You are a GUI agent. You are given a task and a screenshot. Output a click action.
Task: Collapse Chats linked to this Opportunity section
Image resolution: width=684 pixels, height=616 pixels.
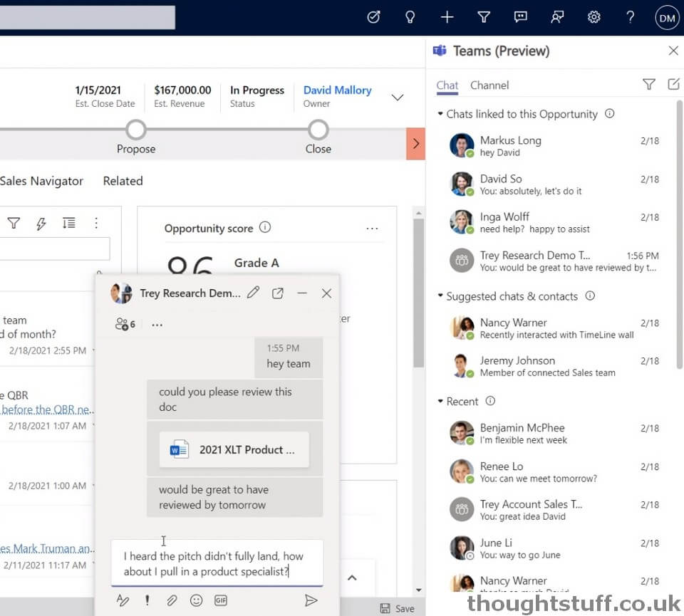(440, 114)
